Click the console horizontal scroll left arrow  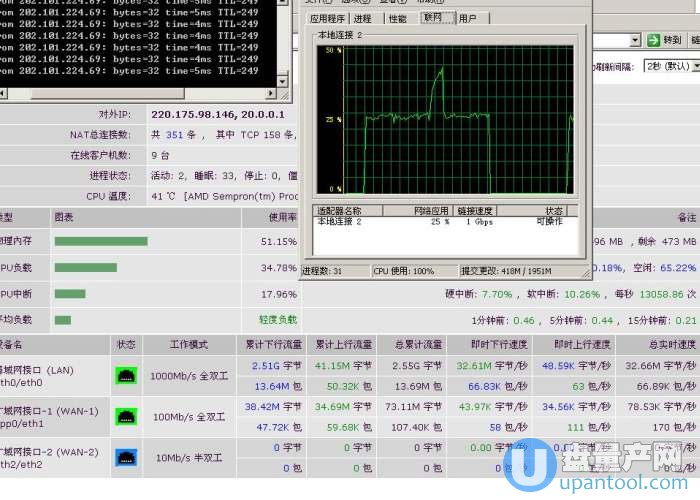click(3, 93)
